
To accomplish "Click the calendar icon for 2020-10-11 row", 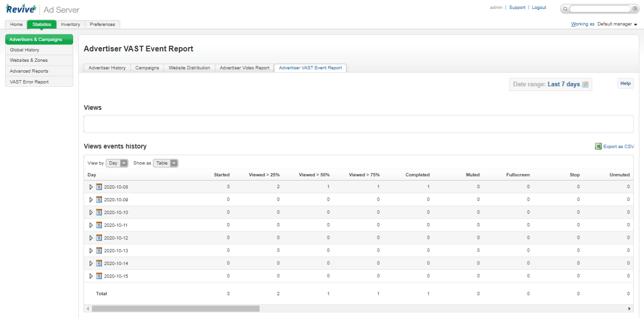I will (99, 225).
